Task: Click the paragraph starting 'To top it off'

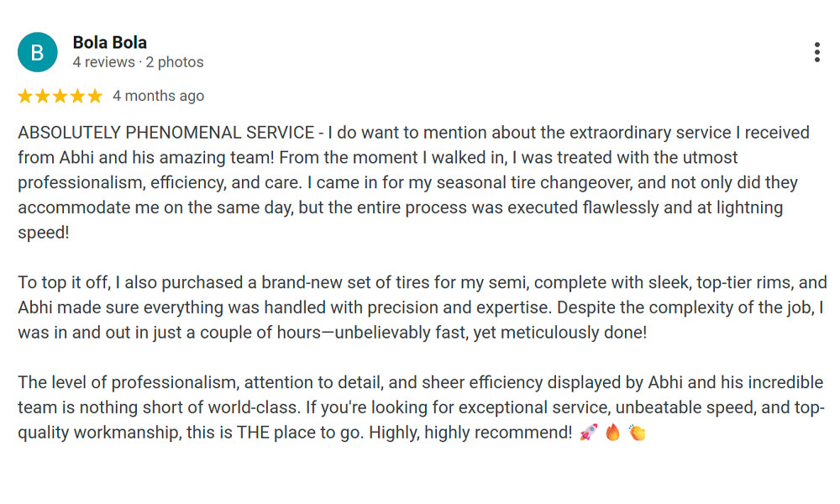Action: click(x=423, y=307)
